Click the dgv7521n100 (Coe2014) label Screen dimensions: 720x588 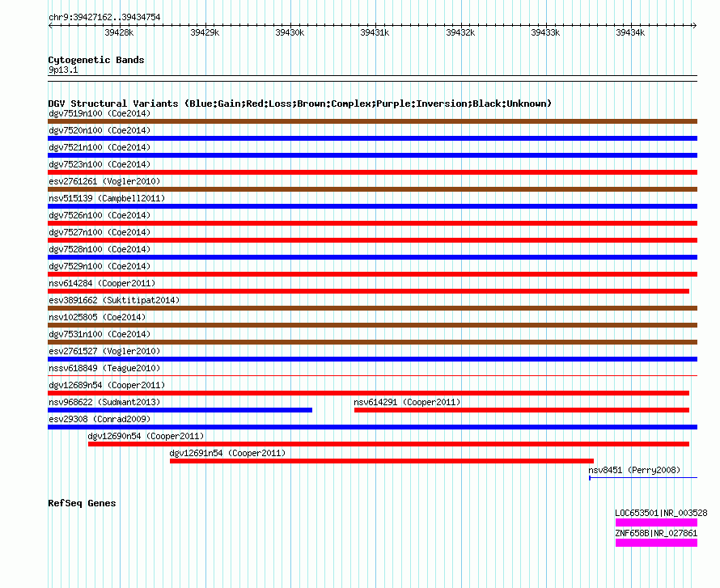pyautogui.click(x=100, y=147)
